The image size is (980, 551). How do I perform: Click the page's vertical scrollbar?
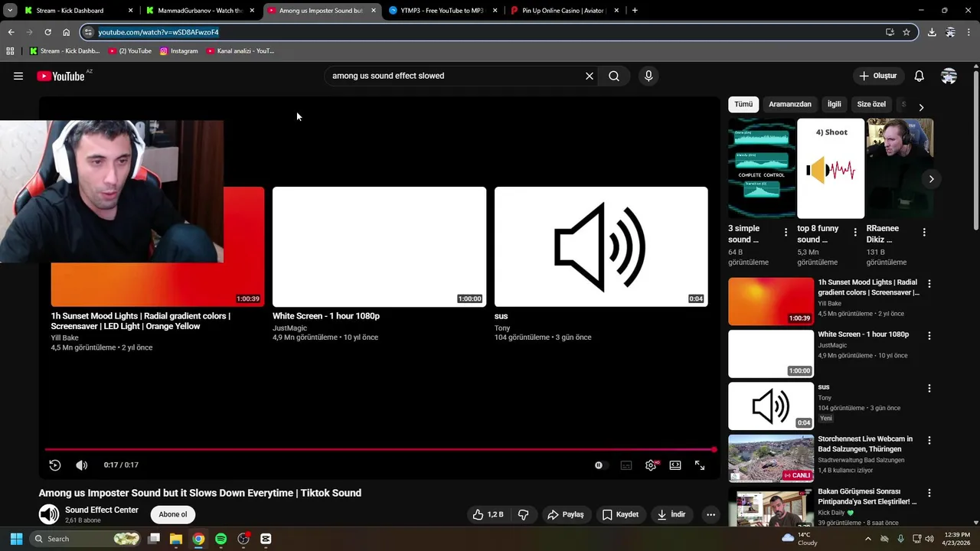(975, 149)
